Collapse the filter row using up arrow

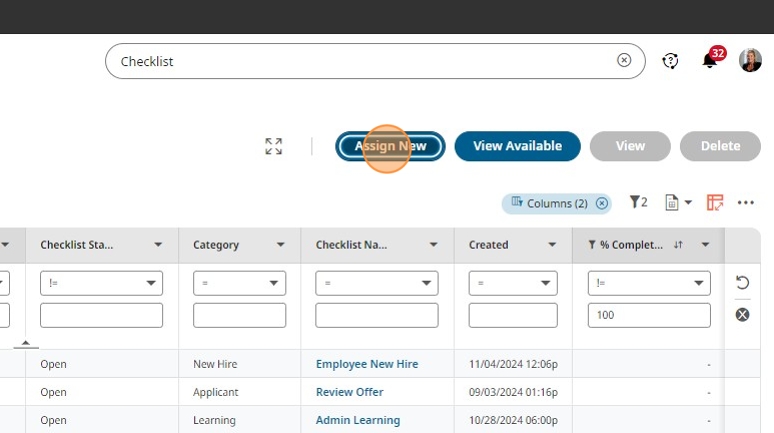26,343
